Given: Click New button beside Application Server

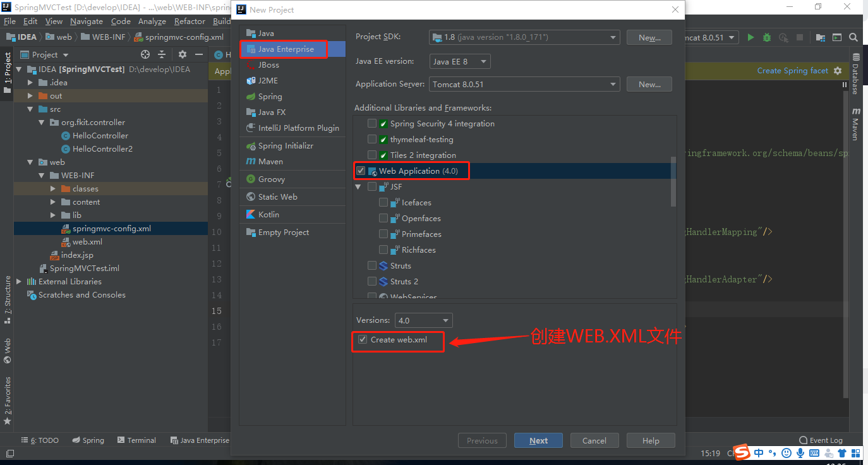Looking at the screenshot, I should click(649, 84).
